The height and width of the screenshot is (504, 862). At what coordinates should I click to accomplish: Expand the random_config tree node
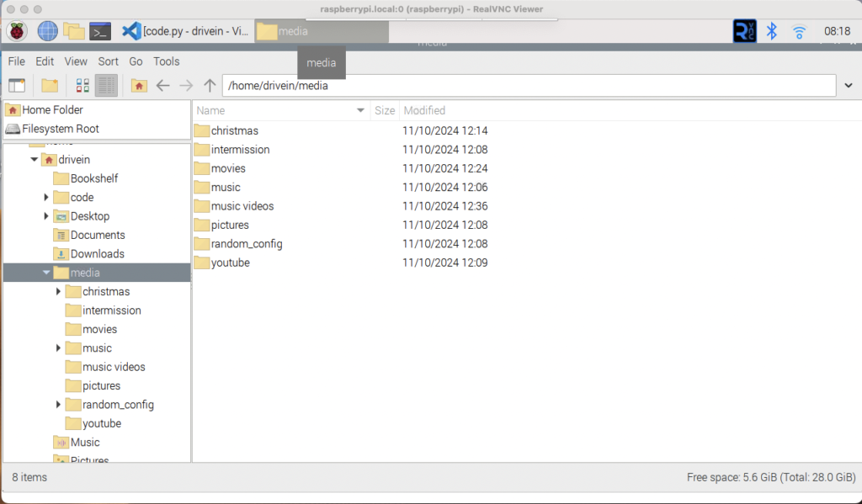pyautogui.click(x=58, y=405)
